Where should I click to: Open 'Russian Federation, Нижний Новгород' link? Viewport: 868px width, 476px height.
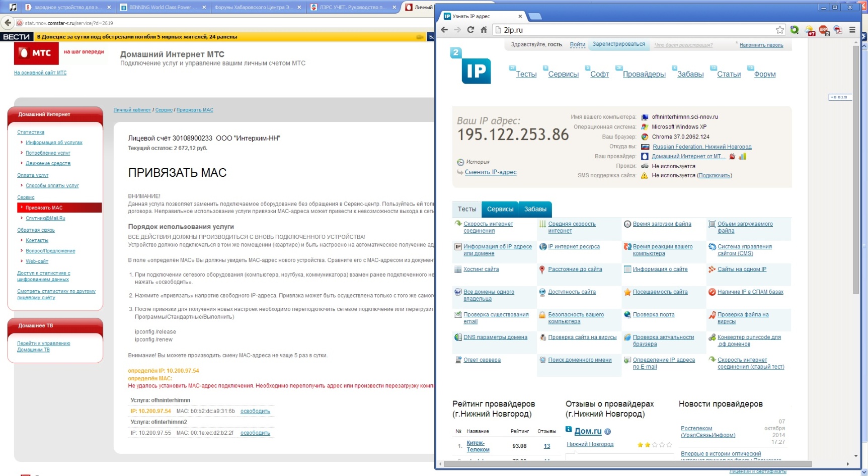[702, 147]
